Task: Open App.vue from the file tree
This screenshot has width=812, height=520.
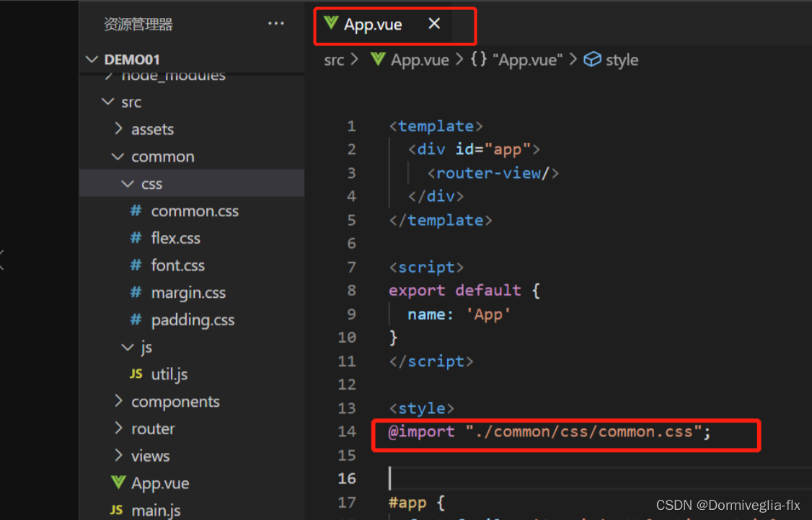Action: tap(192, 482)
